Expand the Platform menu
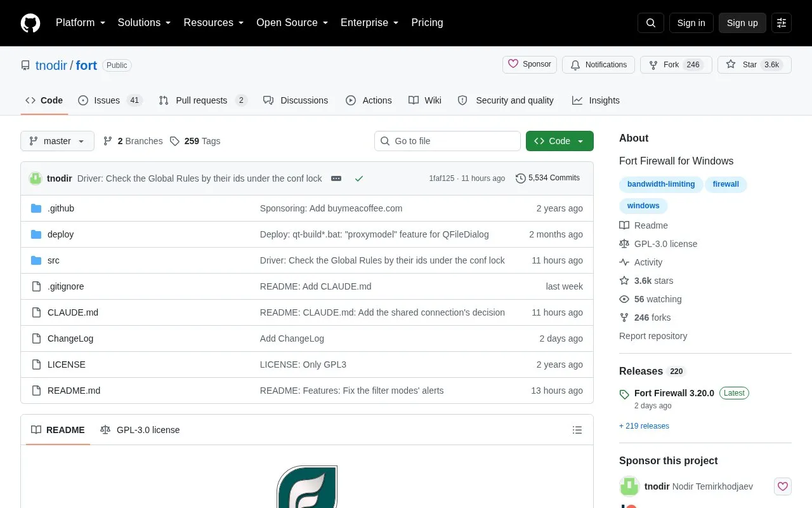 click(x=81, y=23)
